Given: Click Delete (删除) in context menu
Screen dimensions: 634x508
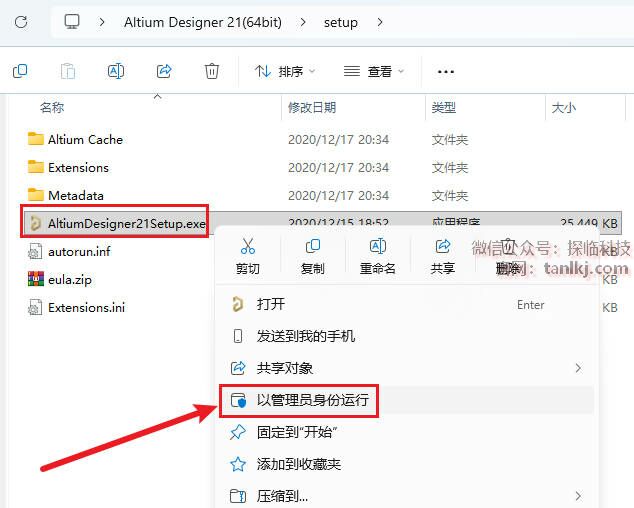Looking at the screenshot, I should pos(508,256).
